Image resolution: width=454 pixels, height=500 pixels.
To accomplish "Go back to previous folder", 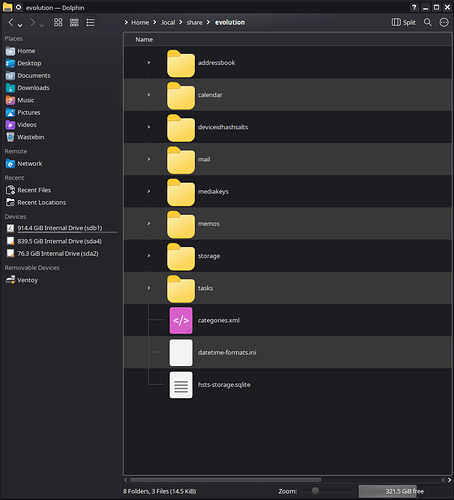I will tap(11, 22).
